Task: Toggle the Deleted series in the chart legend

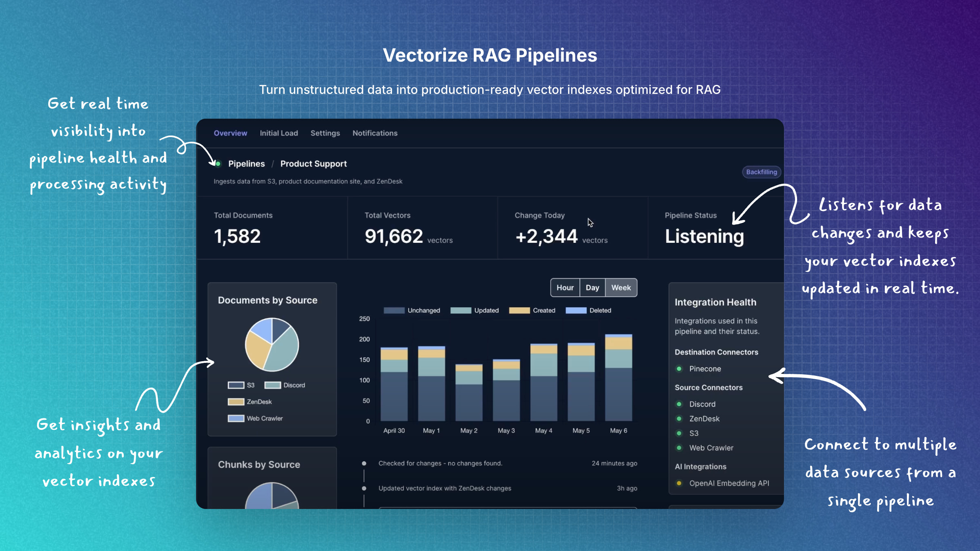Action: (576, 310)
